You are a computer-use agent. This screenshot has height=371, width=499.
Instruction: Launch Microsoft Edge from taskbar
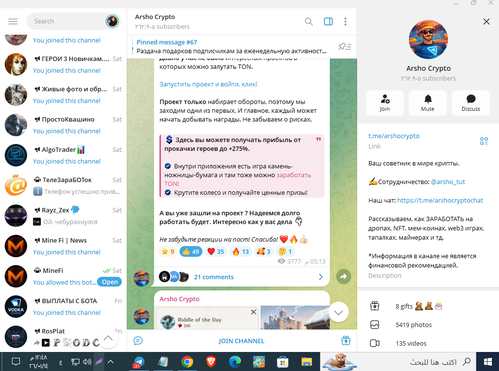coord(235,362)
